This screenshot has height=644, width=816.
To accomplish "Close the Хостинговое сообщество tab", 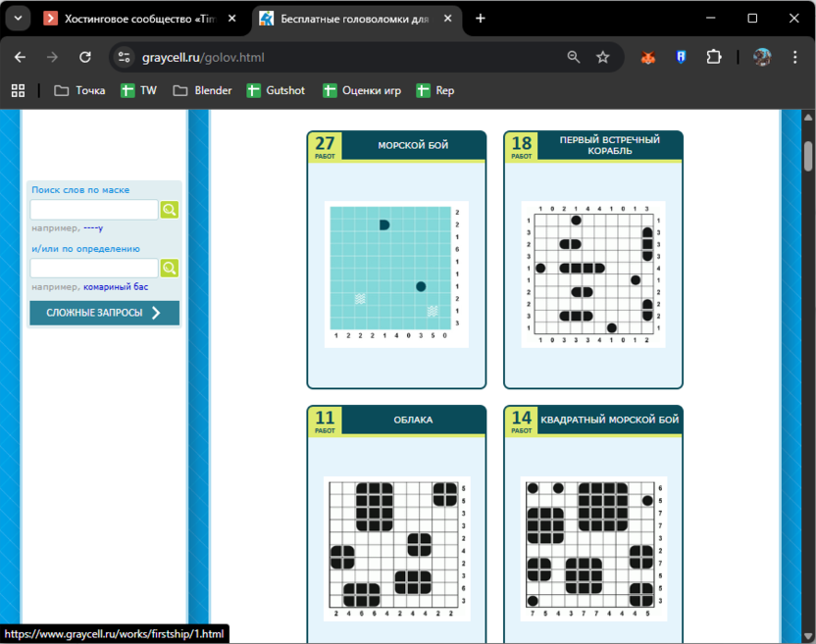I will [232, 19].
